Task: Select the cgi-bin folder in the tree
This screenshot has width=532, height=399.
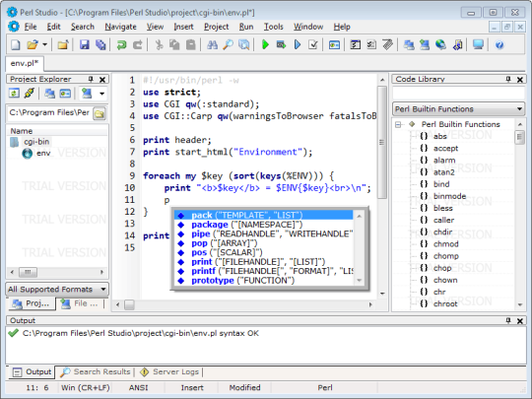Action: coord(36,142)
